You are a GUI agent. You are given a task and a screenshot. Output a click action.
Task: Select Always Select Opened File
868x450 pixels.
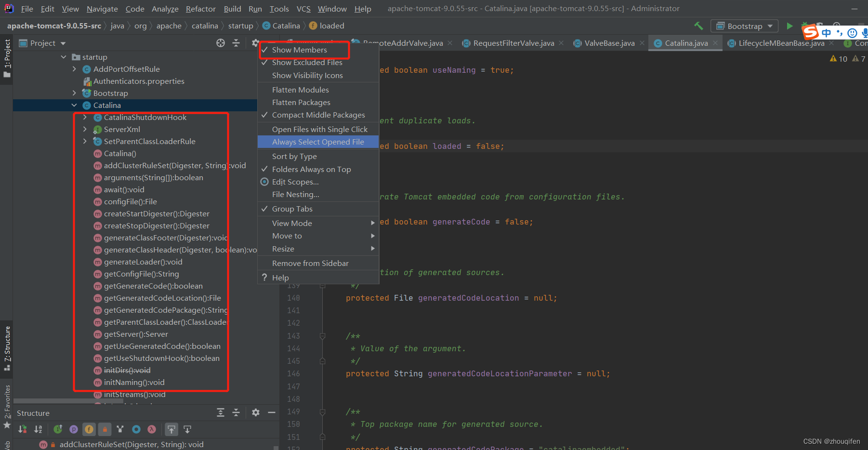(318, 142)
